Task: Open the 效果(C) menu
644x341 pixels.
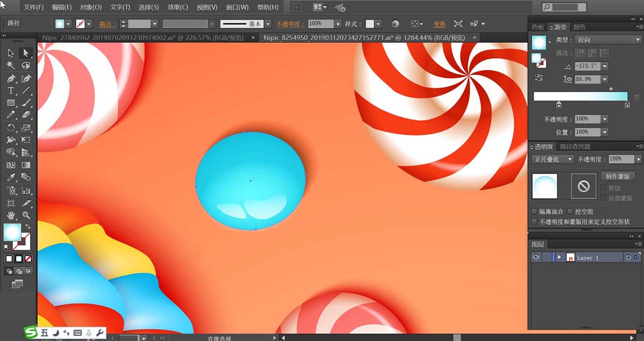Action: (x=177, y=8)
